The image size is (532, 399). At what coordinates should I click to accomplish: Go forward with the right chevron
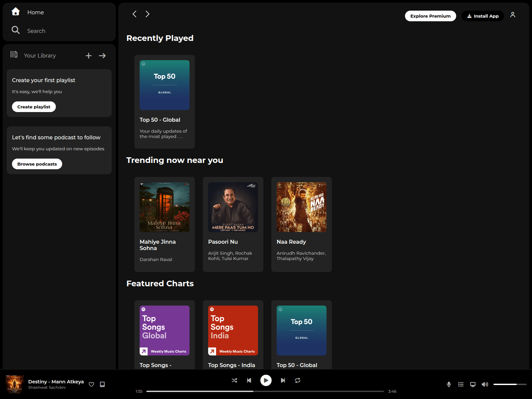pyautogui.click(x=148, y=14)
